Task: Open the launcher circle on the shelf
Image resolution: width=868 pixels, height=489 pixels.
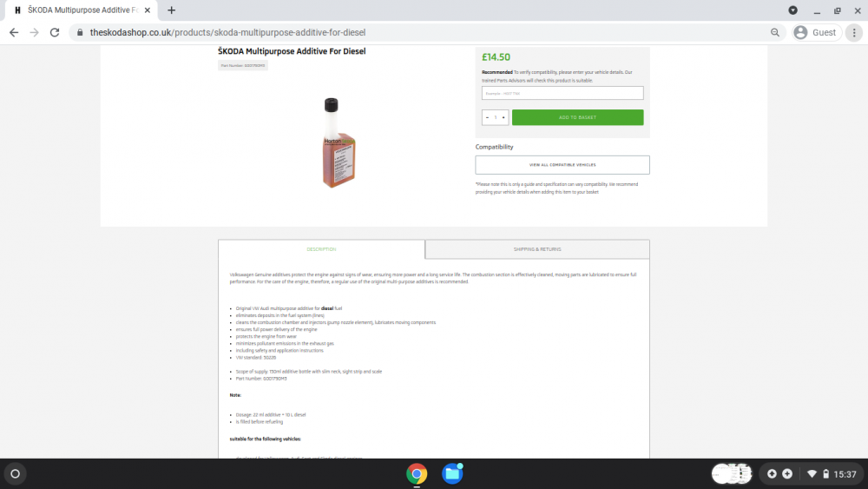Action: [x=16, y=474]
